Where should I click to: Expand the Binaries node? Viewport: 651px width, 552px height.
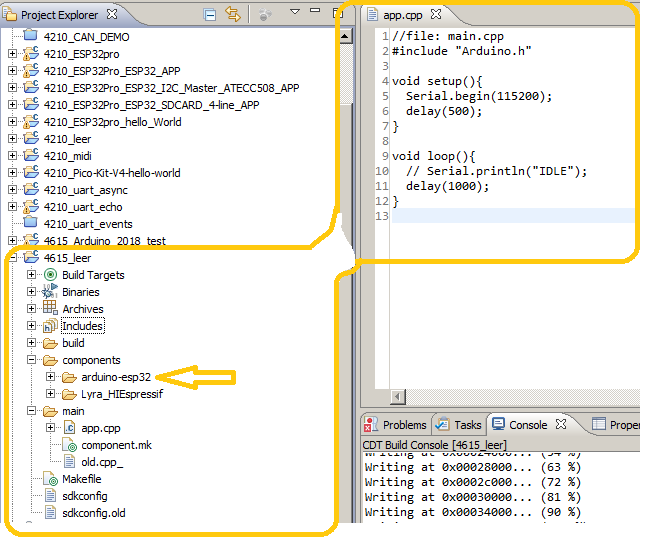[x=32, y=291]
